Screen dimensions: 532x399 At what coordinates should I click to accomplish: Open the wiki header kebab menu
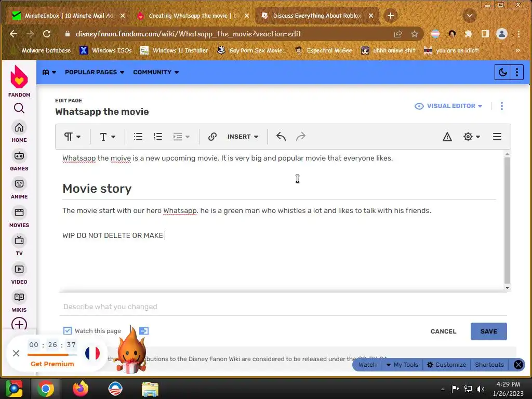tap(517, 72)
